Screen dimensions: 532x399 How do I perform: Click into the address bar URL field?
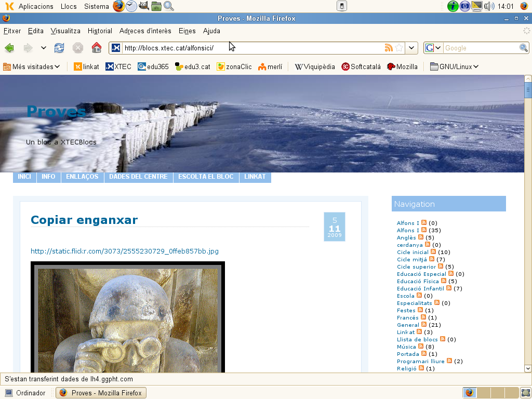[253, 48]
